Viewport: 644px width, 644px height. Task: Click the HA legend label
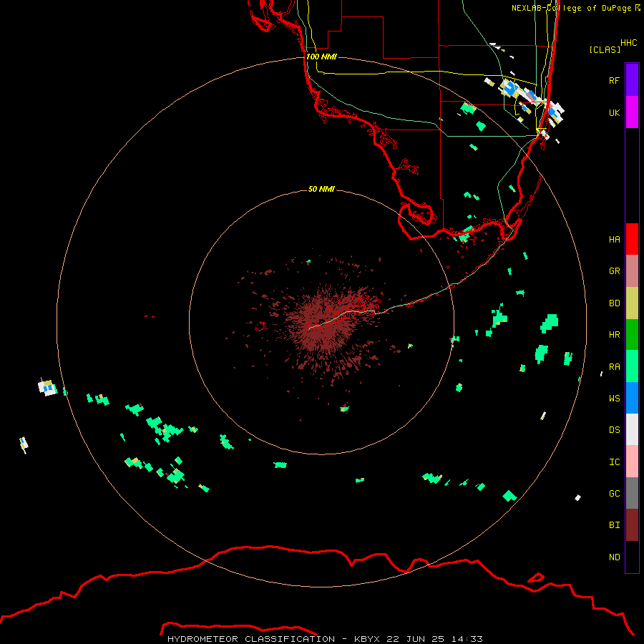coord(614,240)
